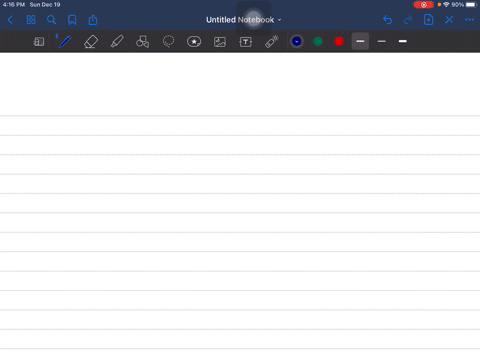Viewport: 480px width, 360px height.
Task: Select the Laser pointer tool
Action: (272, 42)
